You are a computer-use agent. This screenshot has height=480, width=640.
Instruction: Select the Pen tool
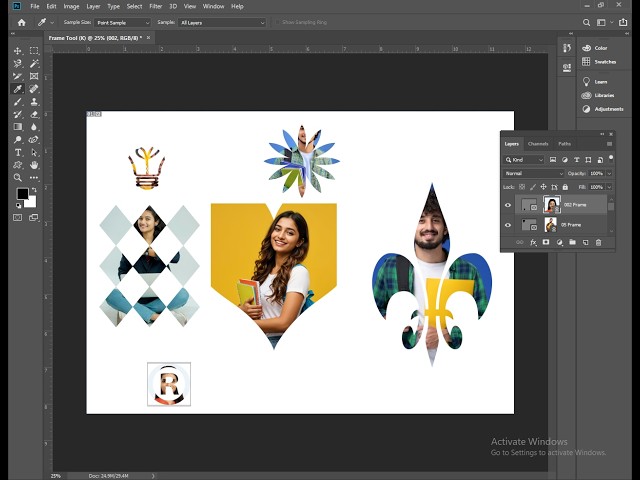[34, 140]
